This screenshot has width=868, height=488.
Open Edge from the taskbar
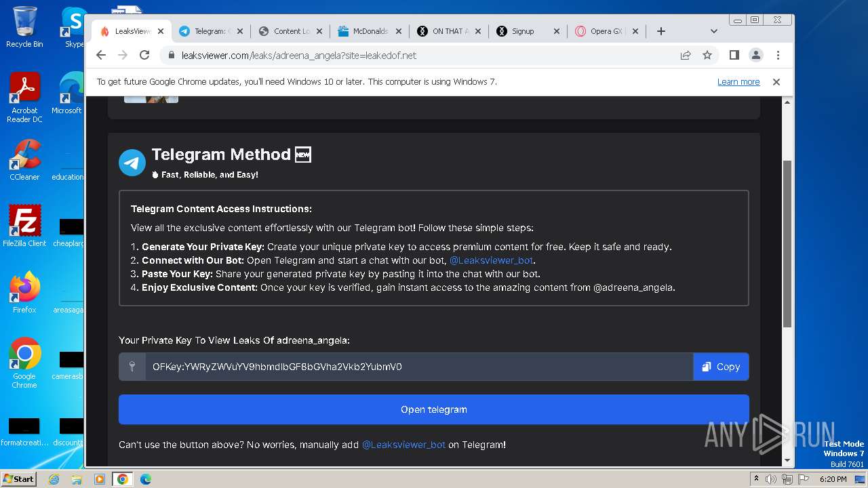146,479
